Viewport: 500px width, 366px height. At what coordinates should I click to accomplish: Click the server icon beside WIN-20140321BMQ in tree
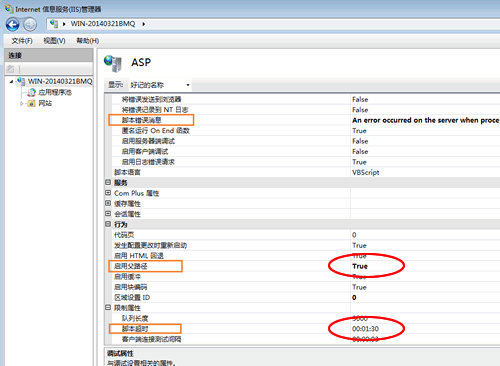pyautogui.click(x=21, y=81)
